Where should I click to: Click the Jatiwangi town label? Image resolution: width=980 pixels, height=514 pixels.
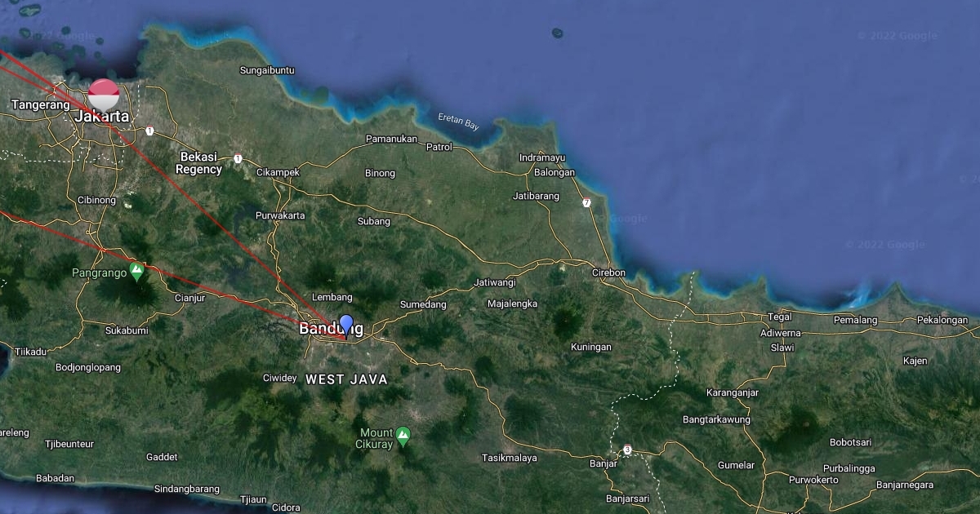[x=495, y=283]
